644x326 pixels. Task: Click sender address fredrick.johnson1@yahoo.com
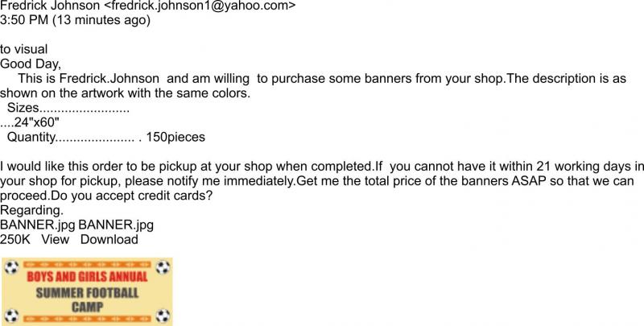pyautogui.click(x=204, y=6)
